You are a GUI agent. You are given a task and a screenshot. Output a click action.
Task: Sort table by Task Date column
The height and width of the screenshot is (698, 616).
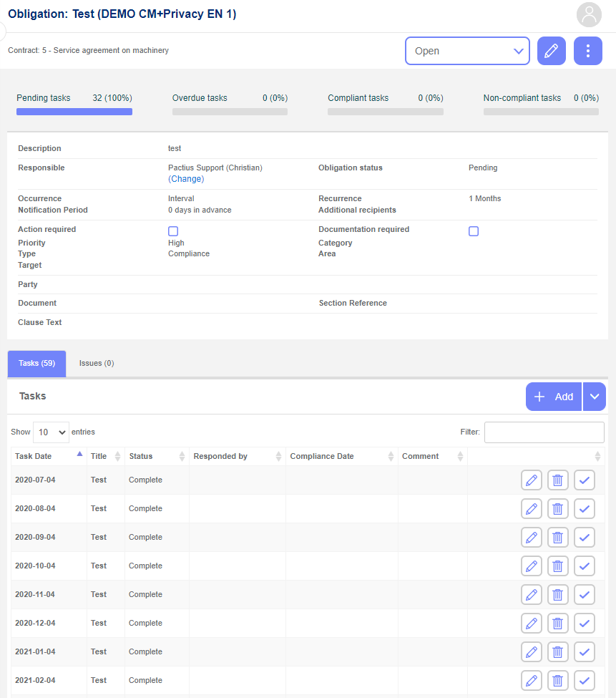point(49,456)
